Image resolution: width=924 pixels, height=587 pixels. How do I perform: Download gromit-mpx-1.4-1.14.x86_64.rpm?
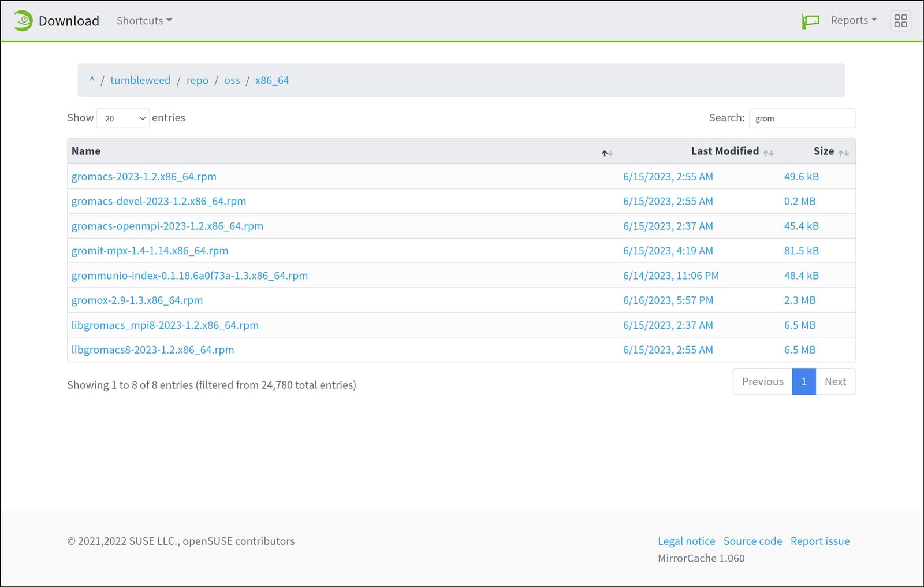point(150,251)
